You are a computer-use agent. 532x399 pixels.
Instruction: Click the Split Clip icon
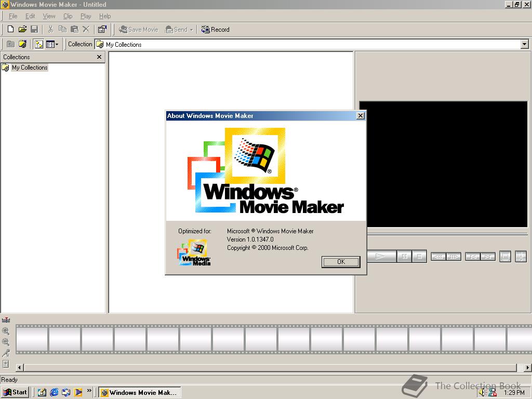521,257
